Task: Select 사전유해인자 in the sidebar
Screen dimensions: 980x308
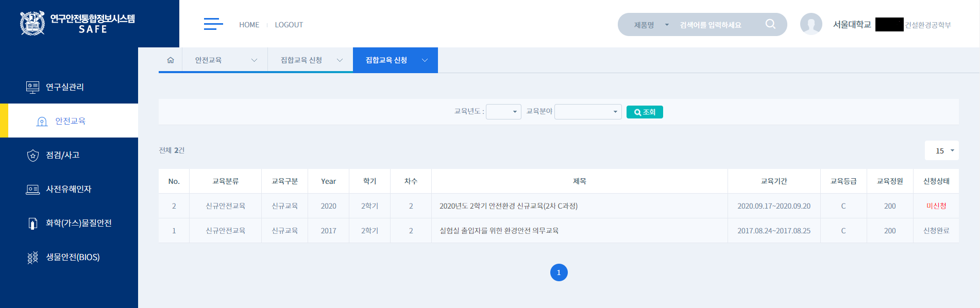Action: coord(69,189)
